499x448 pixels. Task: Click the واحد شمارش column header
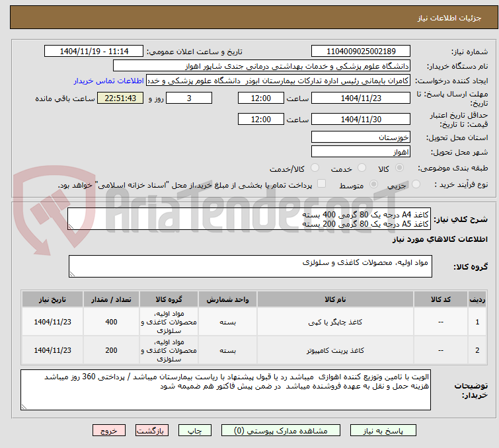coord(227,299)
